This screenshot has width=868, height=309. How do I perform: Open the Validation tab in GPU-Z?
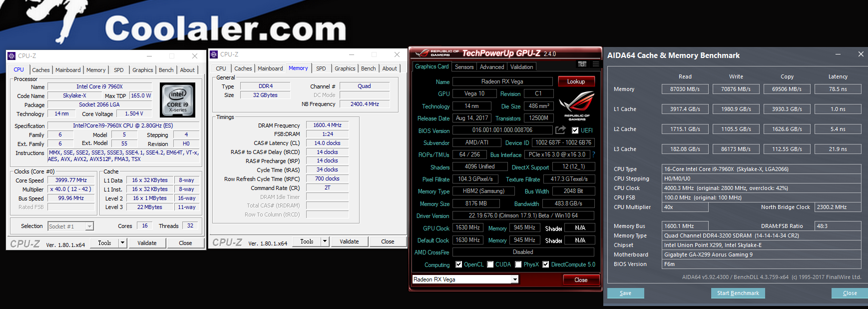point(522,67)
